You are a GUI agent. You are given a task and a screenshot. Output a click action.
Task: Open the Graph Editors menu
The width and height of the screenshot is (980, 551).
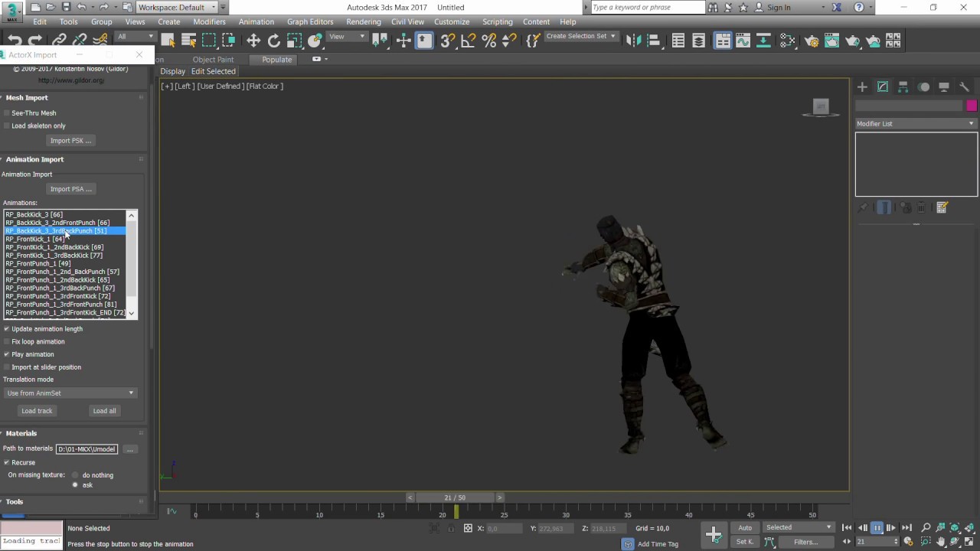point(310,22)
